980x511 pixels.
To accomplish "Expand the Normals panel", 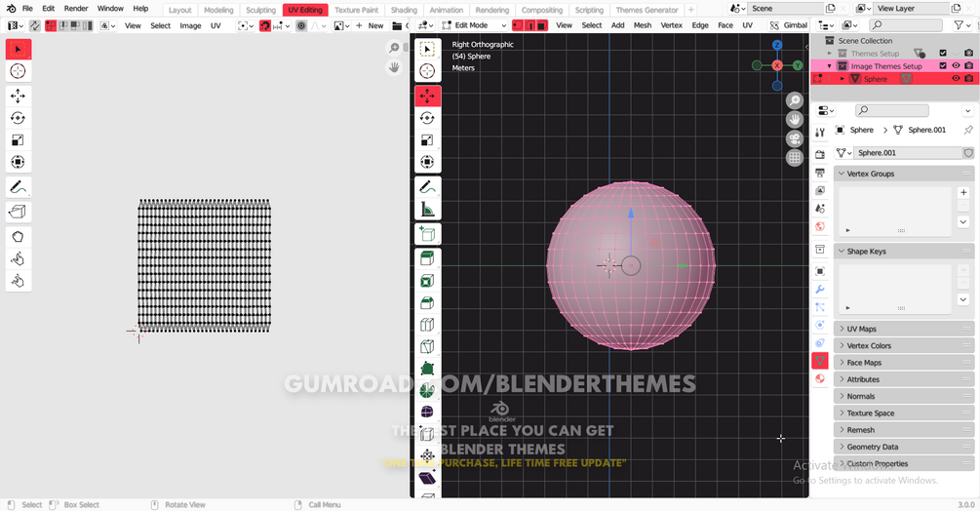I will point(904,396).
